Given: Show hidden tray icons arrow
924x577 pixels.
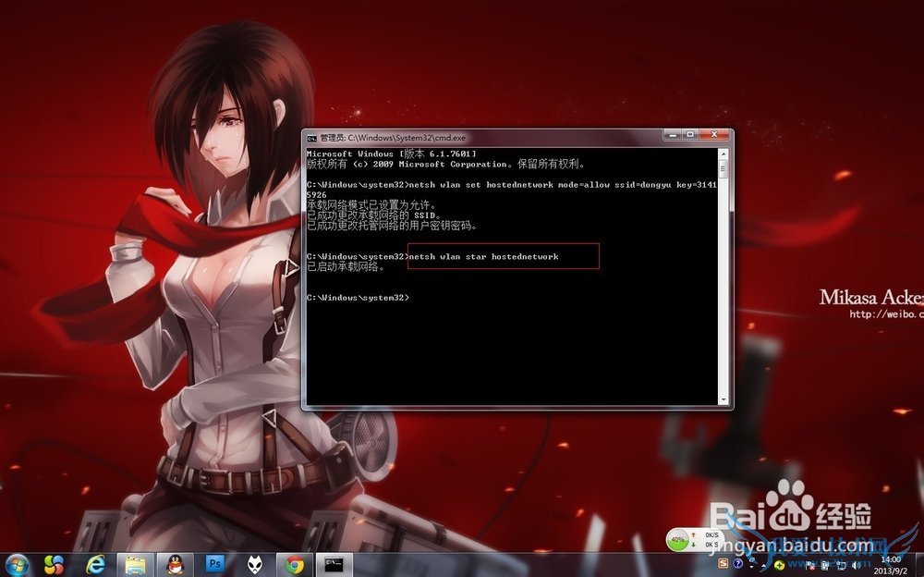Looking at the screenshot, I should click(x=764, y=566).
